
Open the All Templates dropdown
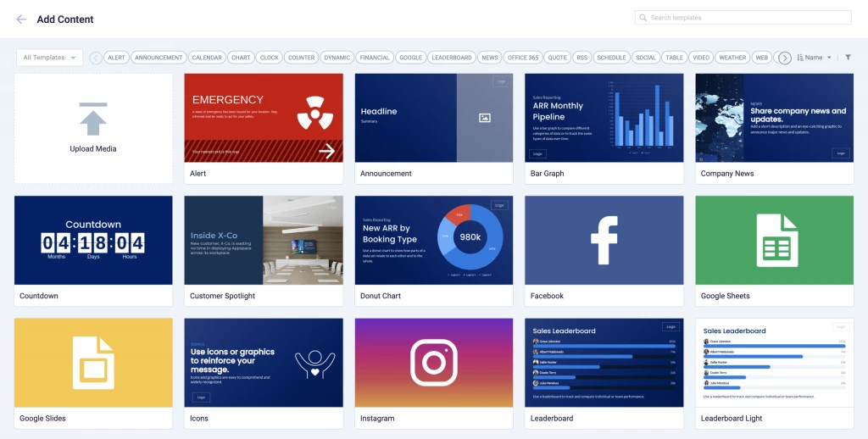click(49, 58)
